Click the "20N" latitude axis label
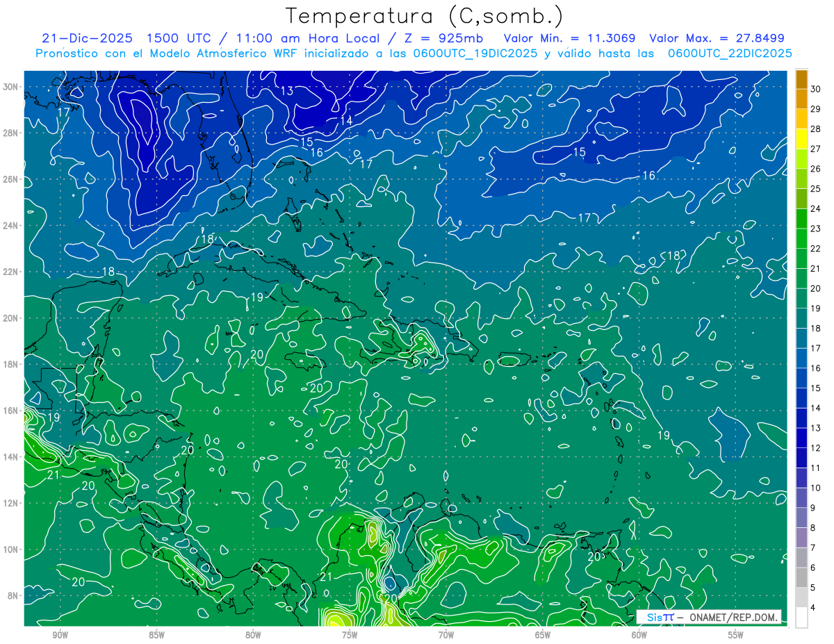Viewport: 834px width, 644px height. point(11,318)
